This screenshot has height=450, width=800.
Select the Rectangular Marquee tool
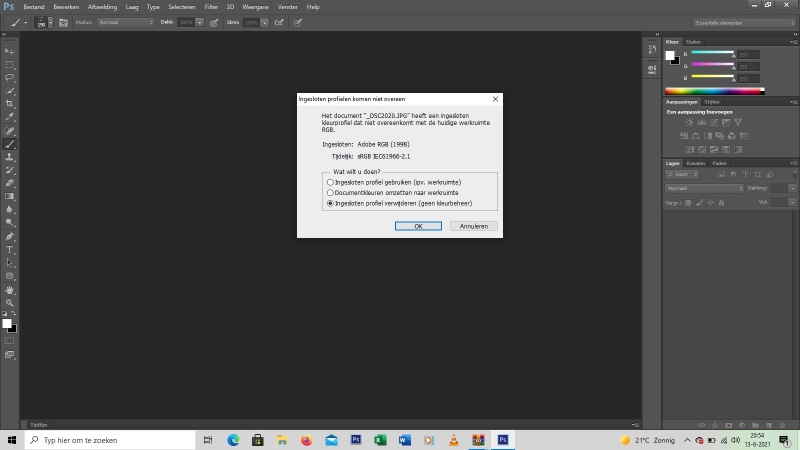[10, 65]
